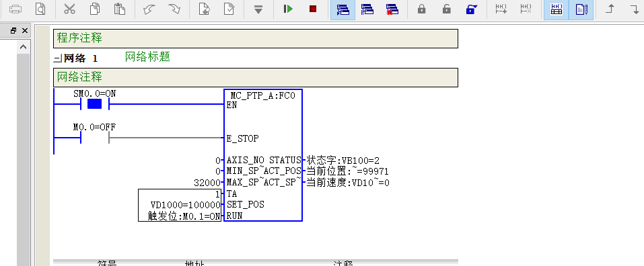The height and width of the screenshot is (266, 644).
Task: Click the second program status pause icon
Action: click(367, 9)
